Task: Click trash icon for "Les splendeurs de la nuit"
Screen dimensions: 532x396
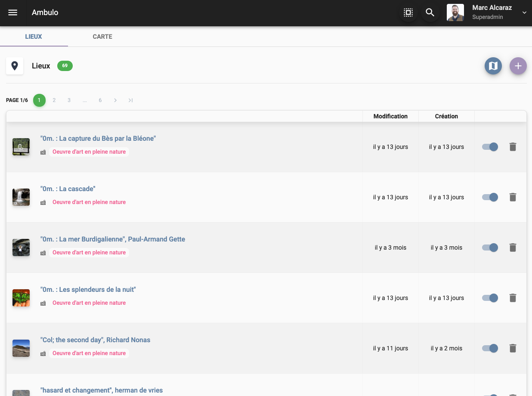Action: tap(512, 298)
